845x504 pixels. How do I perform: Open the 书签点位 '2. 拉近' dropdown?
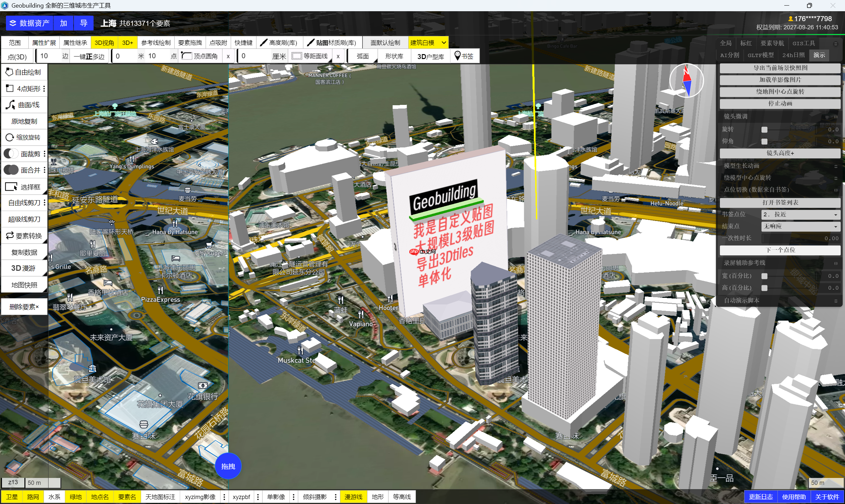(800, 214)
